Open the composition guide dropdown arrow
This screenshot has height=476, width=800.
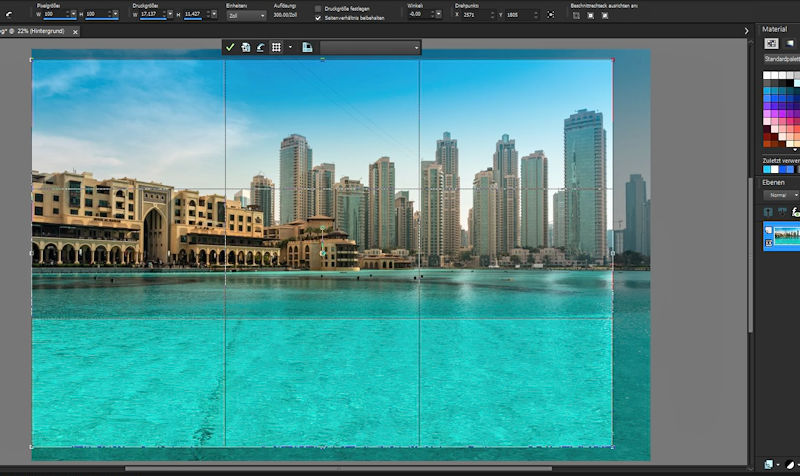(290, 47)
